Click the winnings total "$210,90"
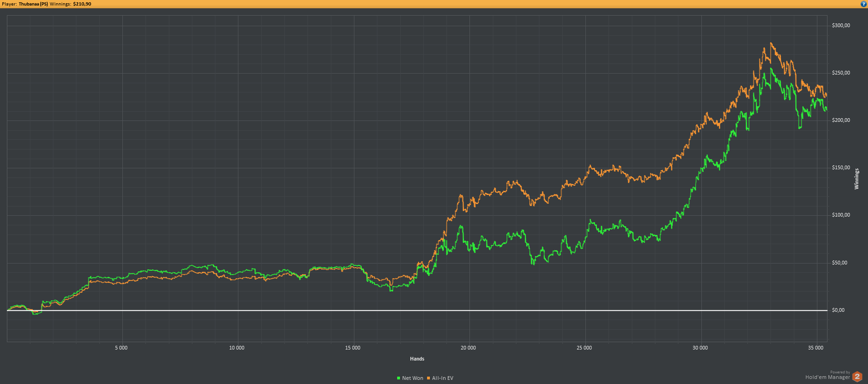This screenshot has height=384, width=868. click(x=82, y=4)
